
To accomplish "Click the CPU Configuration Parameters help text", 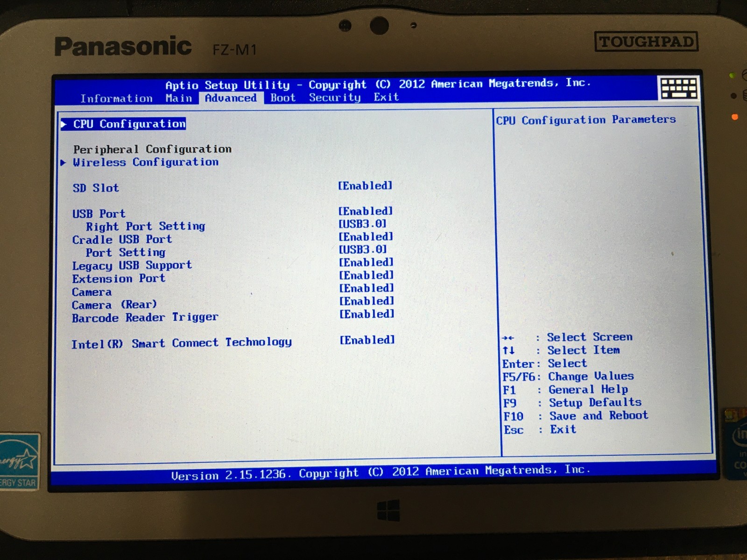I will click(x=586, y=120).
